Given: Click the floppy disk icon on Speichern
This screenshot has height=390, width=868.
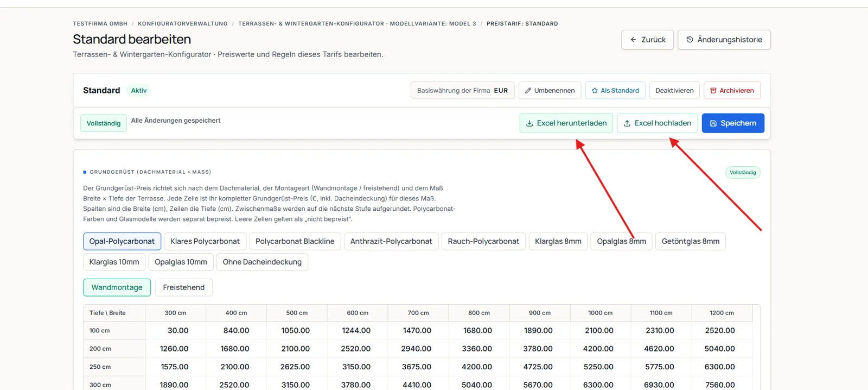Looking at the screenshot, I should (713, 123).
